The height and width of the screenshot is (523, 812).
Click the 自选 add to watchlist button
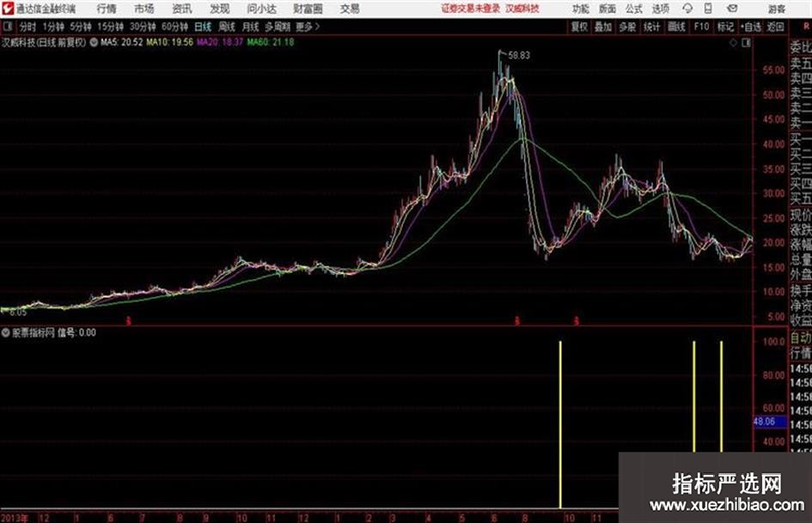(751, 27)
